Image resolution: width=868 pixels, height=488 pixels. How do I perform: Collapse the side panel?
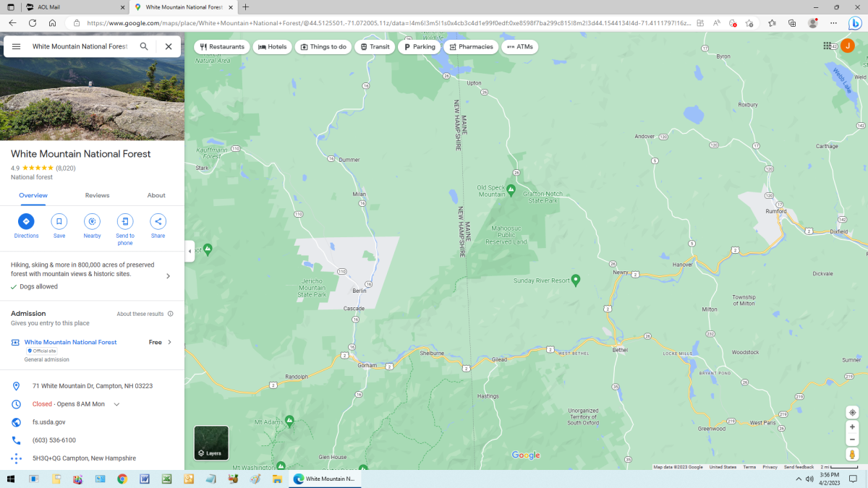point(190,252)
